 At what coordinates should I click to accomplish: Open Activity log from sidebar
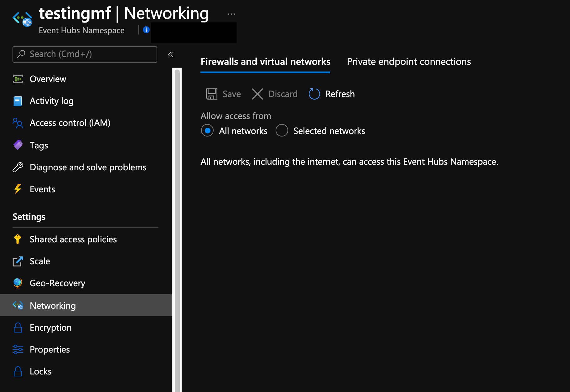pyautogui.click(x=52, y=101)
